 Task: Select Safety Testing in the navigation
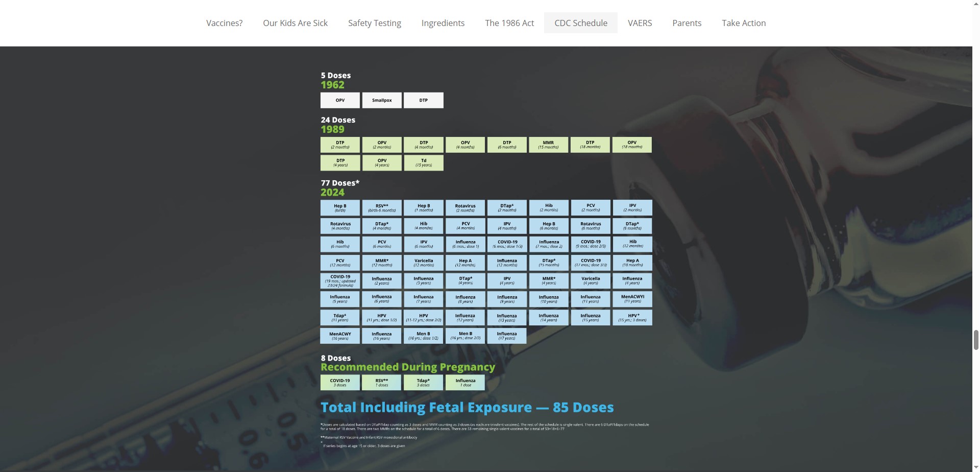374,23
